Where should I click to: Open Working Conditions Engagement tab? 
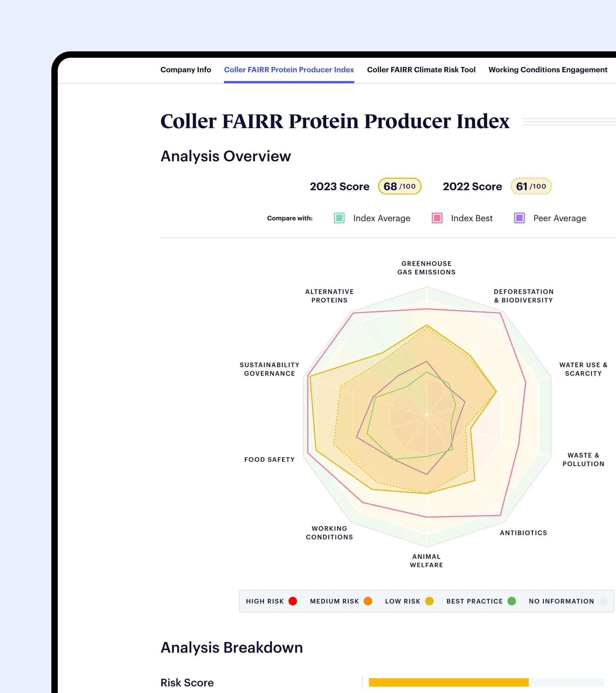point(548,70)
